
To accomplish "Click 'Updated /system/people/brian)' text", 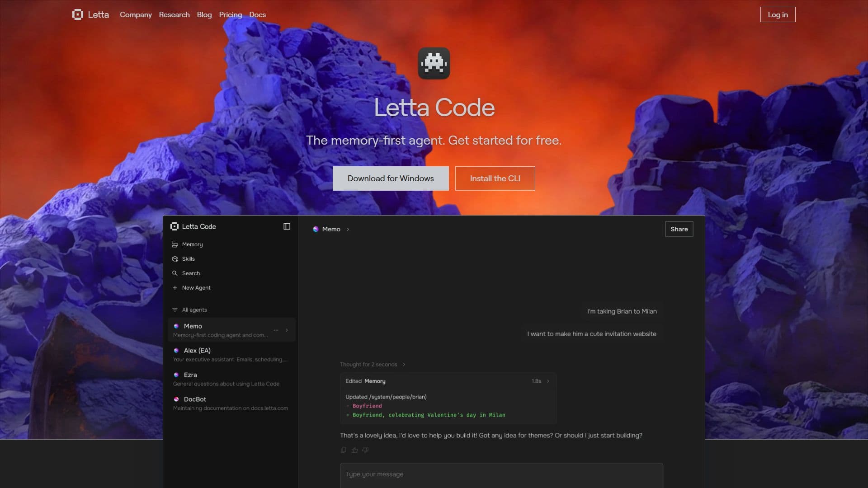I will 386,397.
